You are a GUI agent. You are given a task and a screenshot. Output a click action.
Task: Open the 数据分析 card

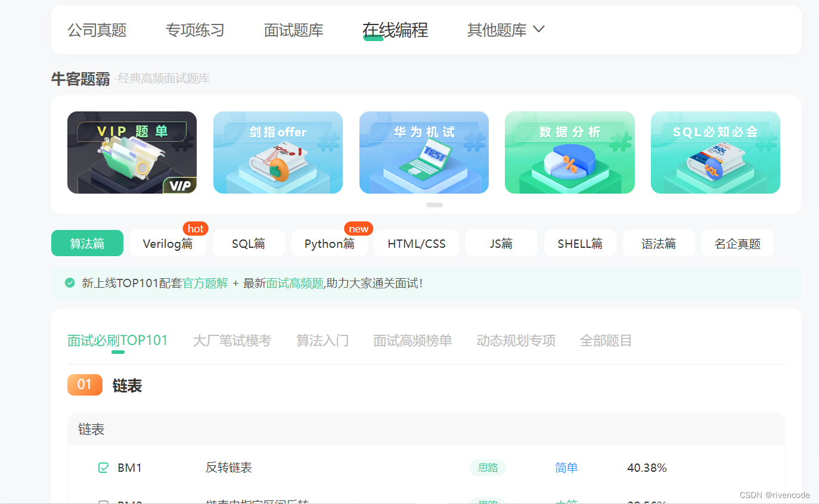(570, 153)
